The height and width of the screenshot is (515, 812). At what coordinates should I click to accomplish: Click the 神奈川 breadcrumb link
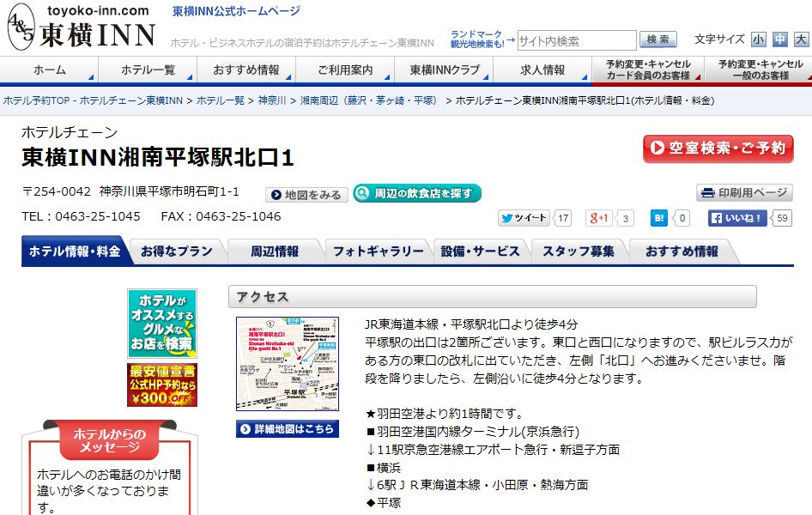click(x=272, y=100)
